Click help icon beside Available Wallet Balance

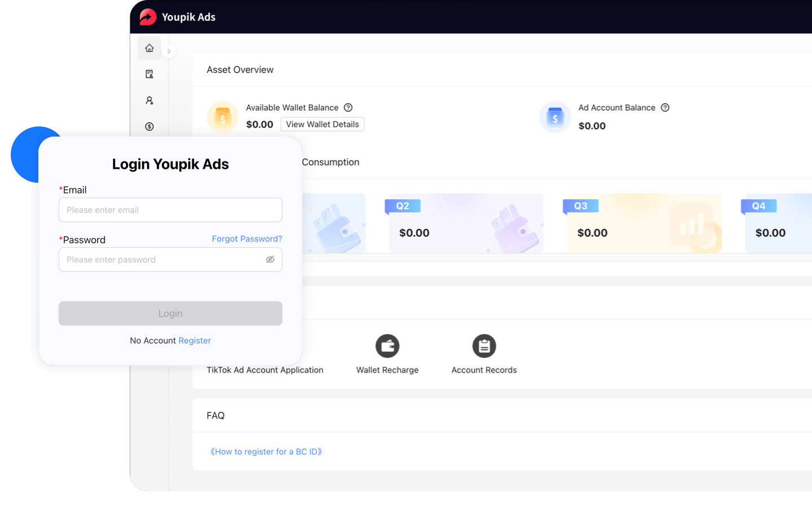[348, 108]
